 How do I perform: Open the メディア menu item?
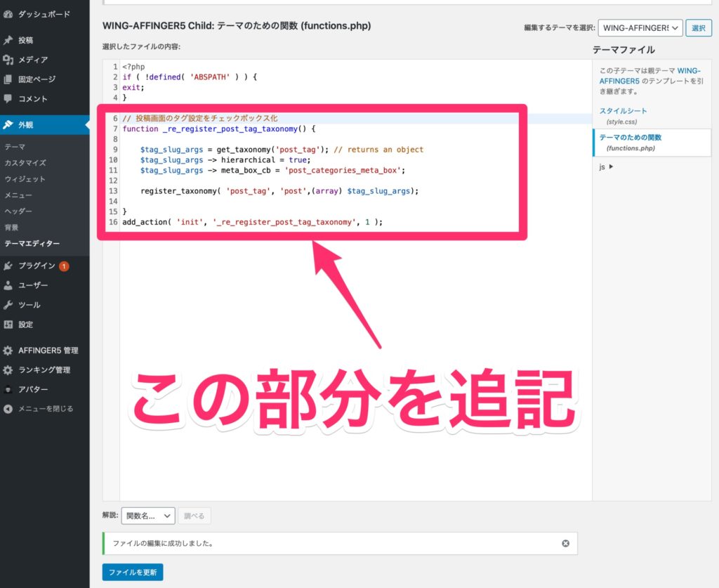click(x=45, y=60)
